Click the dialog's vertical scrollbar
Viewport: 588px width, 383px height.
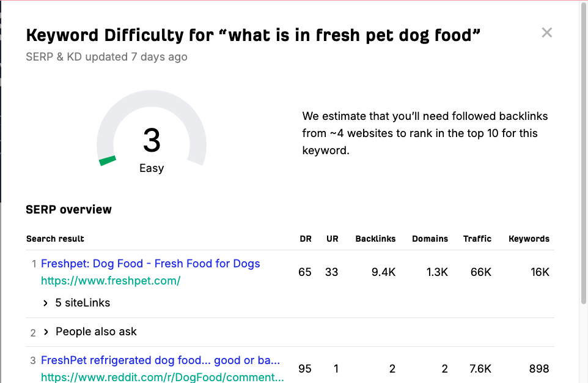coord(584,153)
